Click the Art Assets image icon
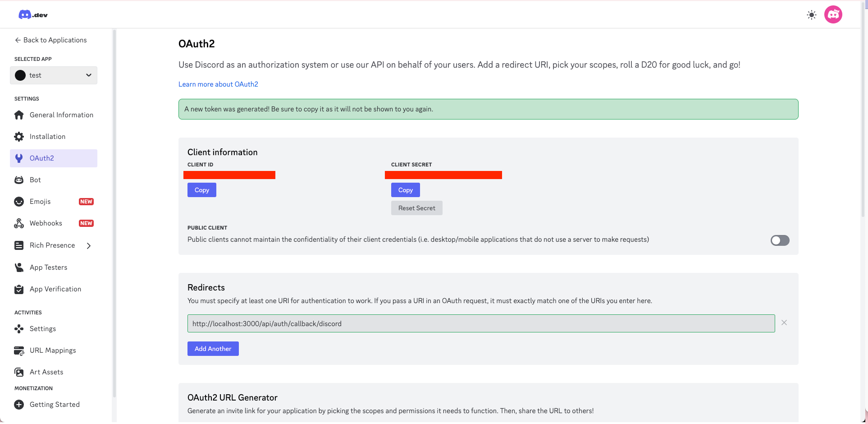This screenshot has height=424, width=868. [x=19, y=372]
